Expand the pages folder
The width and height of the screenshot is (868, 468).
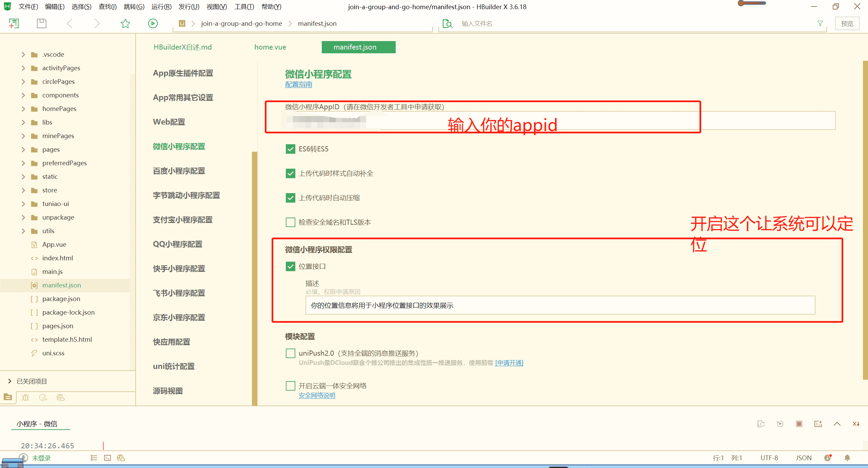[x=23, y=150]
